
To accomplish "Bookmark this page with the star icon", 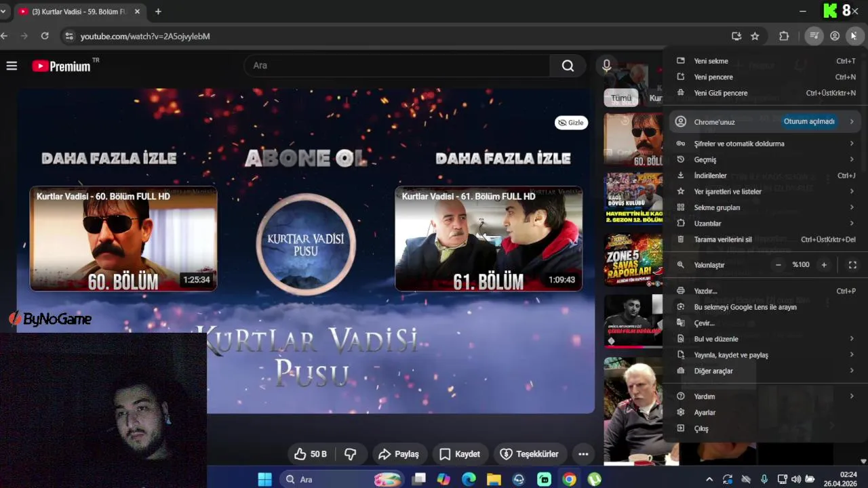I will pos(755,36).
